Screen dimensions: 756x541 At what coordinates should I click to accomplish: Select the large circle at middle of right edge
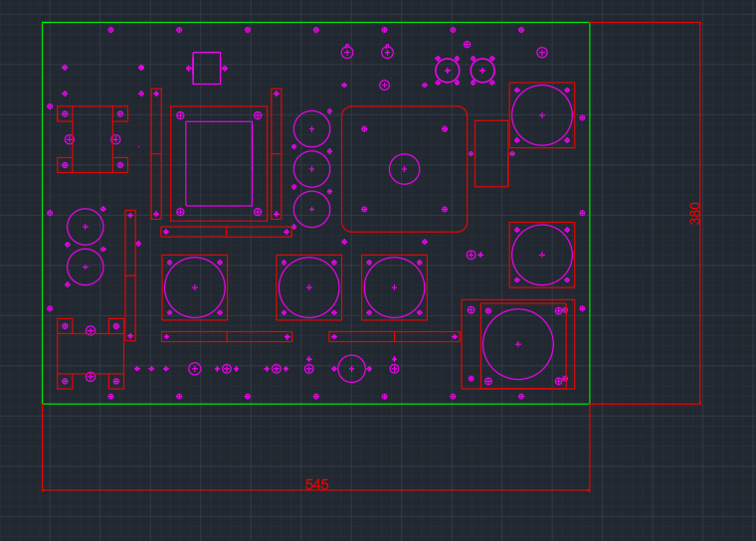coord(541,255)
